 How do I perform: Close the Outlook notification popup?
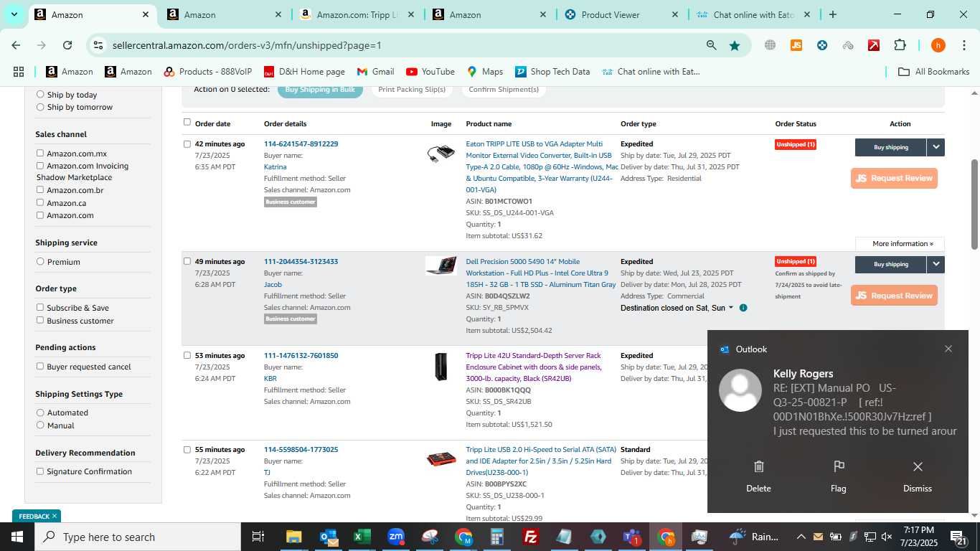(x=948, y=349)
